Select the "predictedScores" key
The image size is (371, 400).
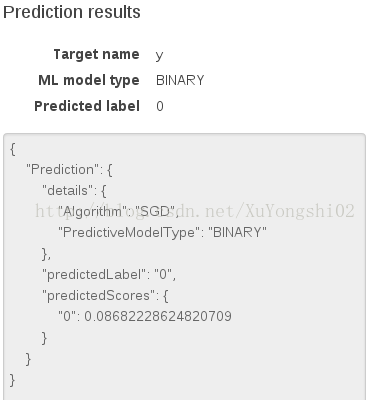(99, 295)
